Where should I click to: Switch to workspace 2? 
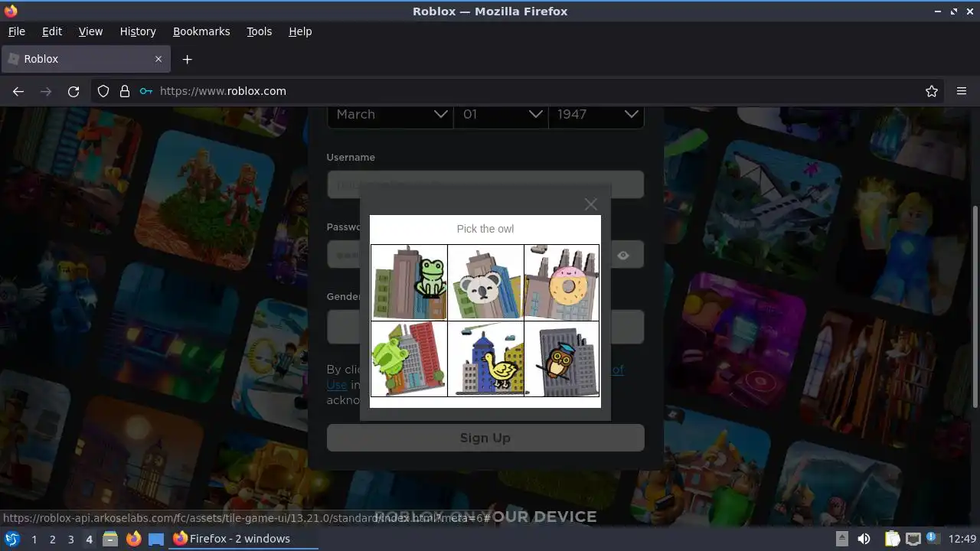point(52,539)
